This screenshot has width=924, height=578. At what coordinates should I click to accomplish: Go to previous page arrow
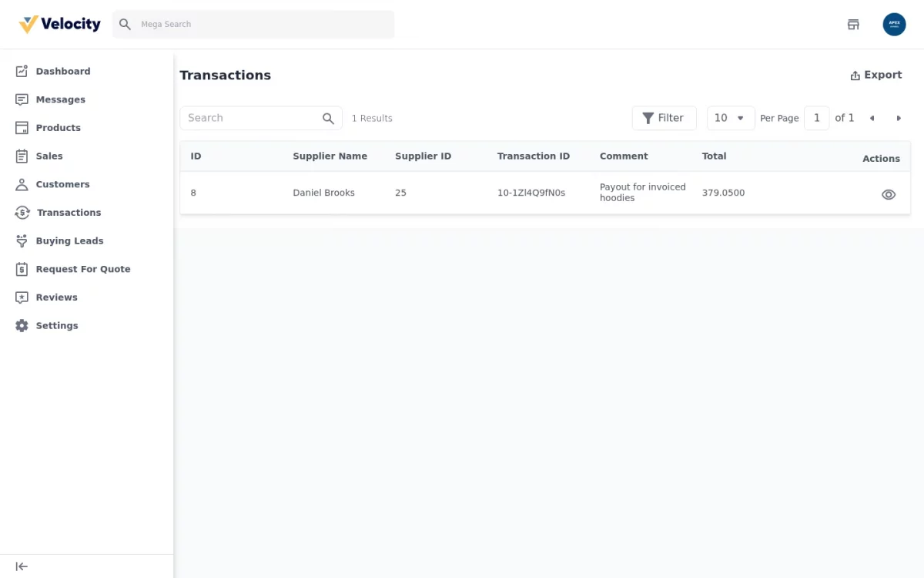tap(872, 118)
